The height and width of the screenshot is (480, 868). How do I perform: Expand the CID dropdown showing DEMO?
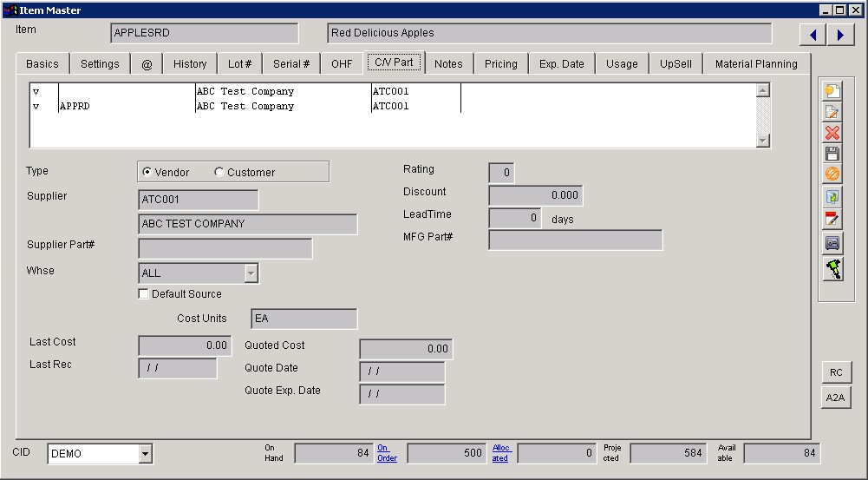[x=145, y=453]
